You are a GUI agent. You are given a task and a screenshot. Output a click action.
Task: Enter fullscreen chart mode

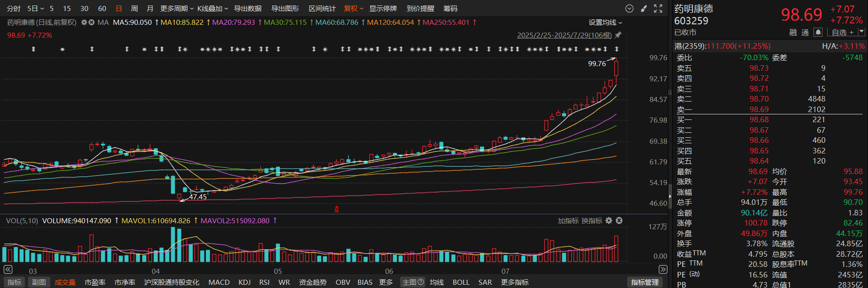tap(658, 9)
